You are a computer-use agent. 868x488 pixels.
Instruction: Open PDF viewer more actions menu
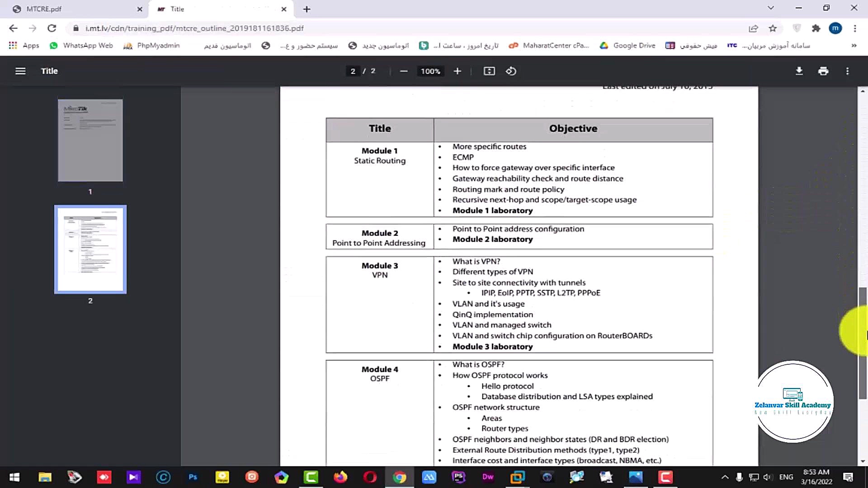(x=848, y=71)
